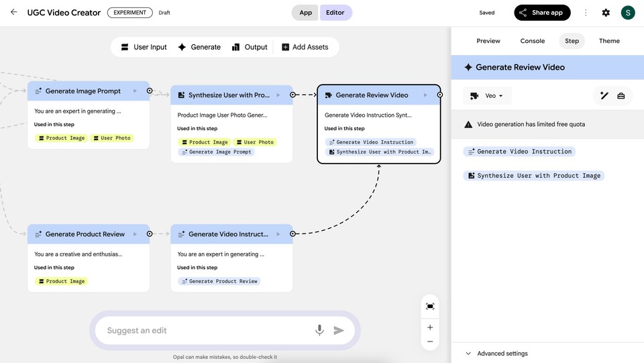The image size is (644, 363).
Task: Open the Veo model dropdown
Action: [x=488, y=96]
